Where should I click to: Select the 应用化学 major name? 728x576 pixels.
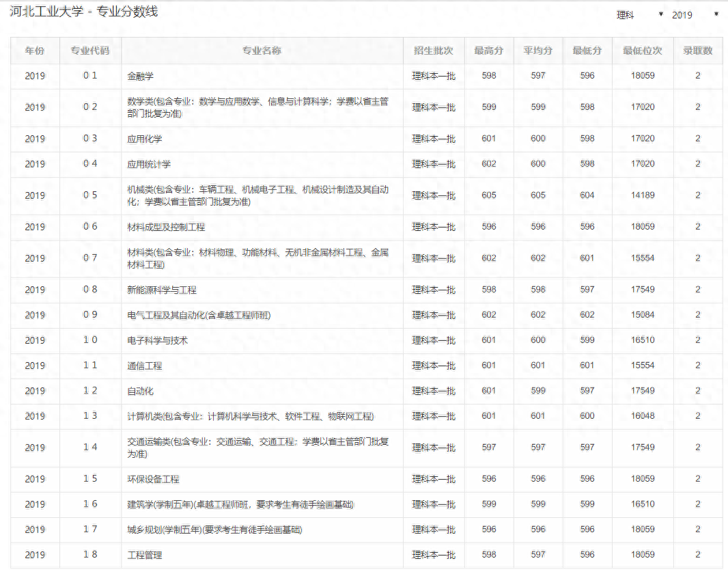144,139
